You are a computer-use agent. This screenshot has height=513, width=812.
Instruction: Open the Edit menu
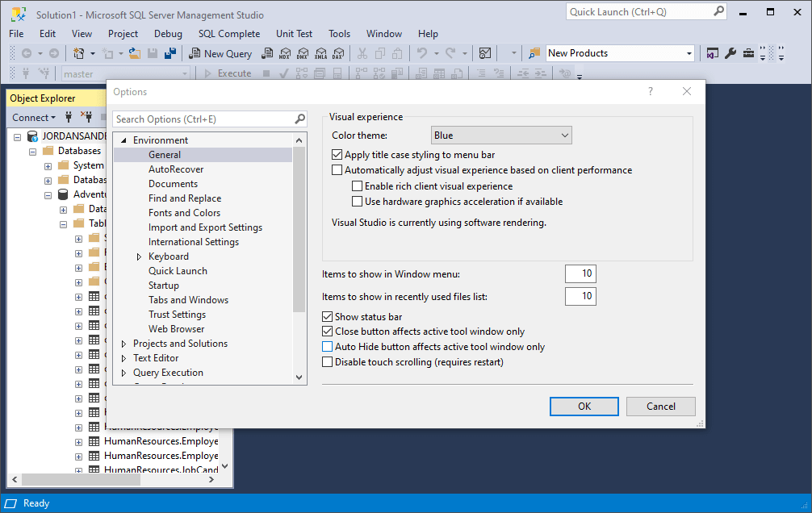48,34
